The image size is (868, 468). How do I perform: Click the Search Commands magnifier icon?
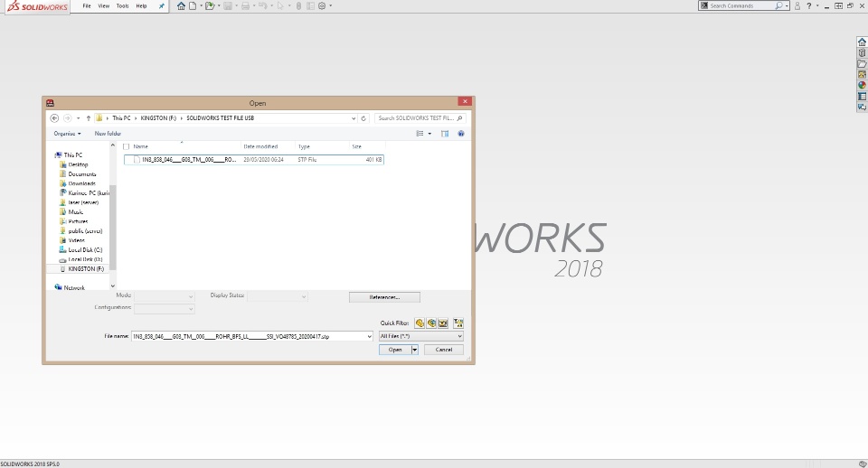click(778, 5)
